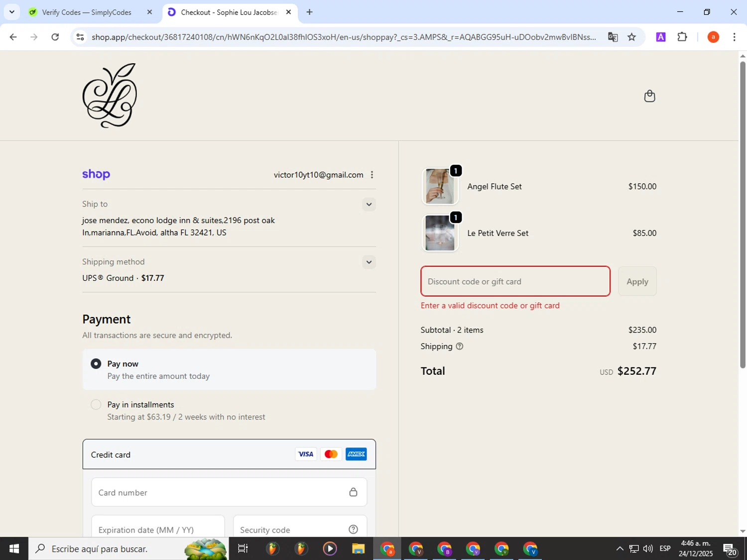747x560 pixels.
Task: Open the Chrome extensions puzzle icon
Action: click(x=682, y=37)
